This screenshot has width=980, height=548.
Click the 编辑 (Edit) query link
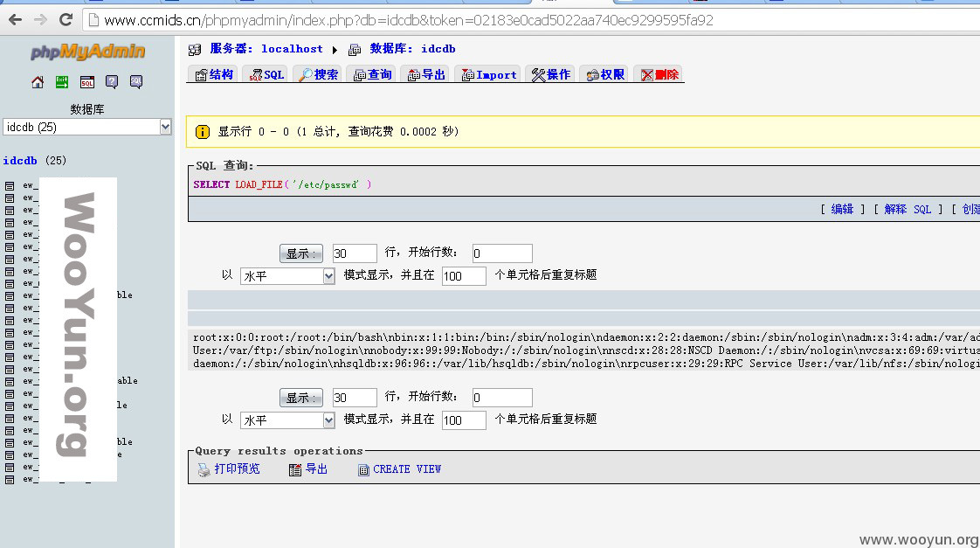[x=842, y=209]
